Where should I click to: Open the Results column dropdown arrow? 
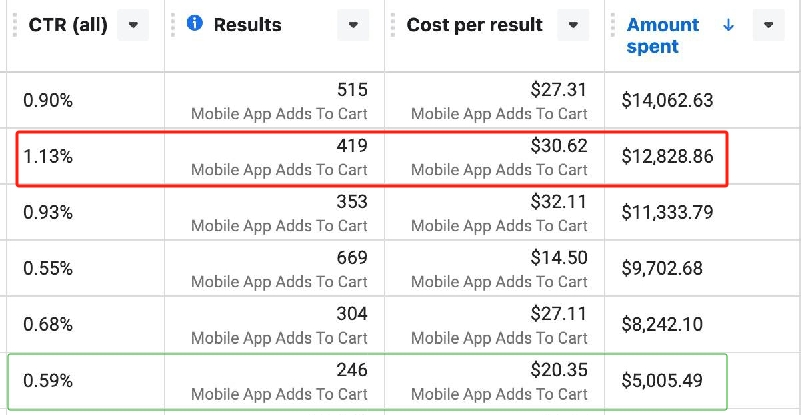coord(353,25)
